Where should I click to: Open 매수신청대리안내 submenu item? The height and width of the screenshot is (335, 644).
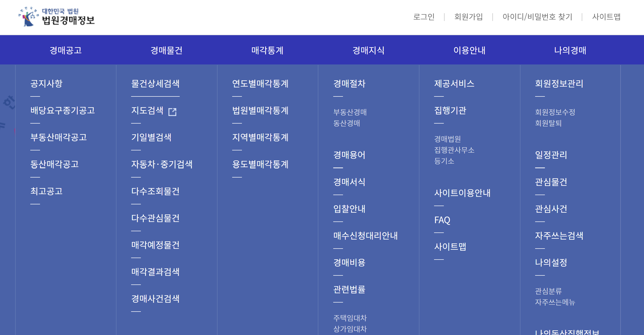[x=365, y=235]
